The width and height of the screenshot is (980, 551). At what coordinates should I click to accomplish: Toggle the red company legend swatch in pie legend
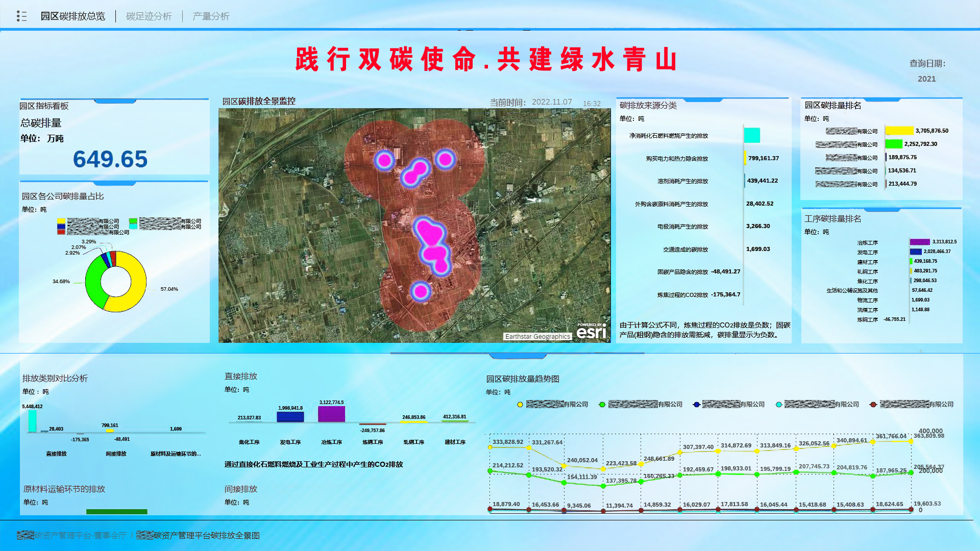(61, 232)
